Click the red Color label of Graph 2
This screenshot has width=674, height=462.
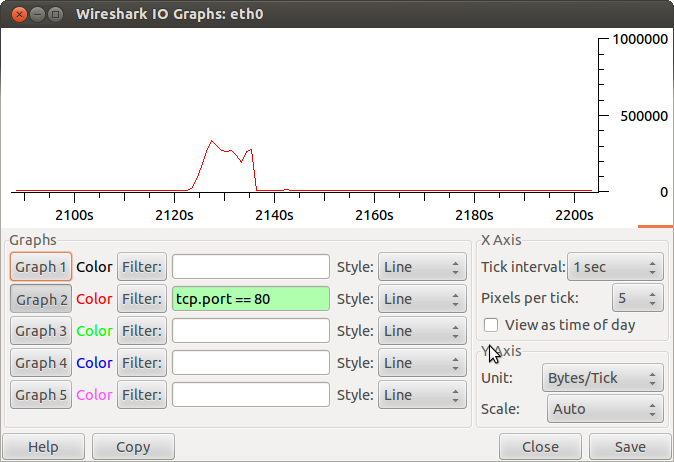94,299
